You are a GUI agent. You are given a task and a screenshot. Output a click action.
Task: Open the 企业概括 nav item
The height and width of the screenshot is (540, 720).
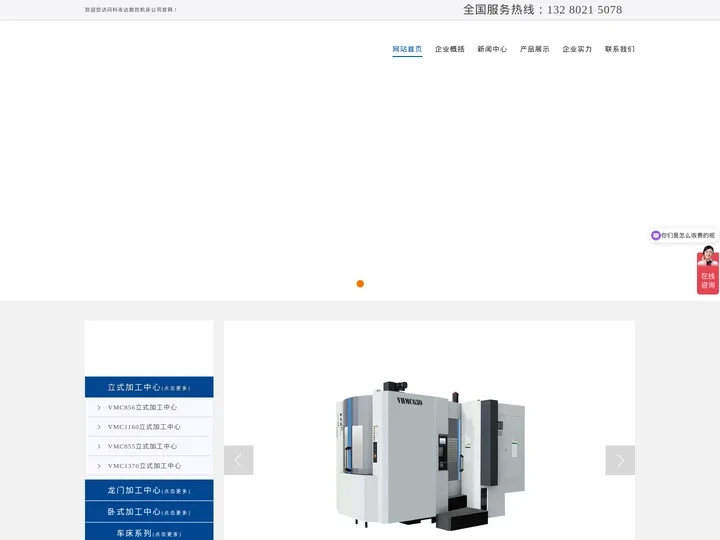pyautogui.click(x=450, y=49)
